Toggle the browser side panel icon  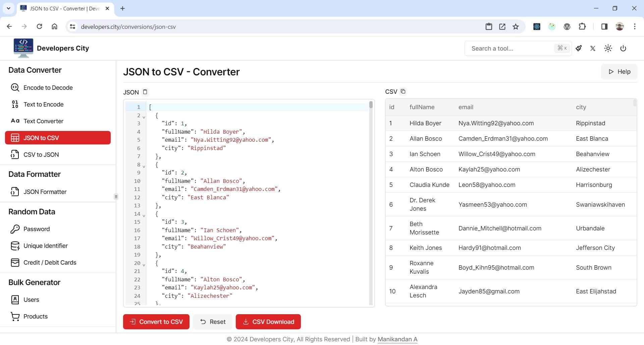tap(604, 27)
